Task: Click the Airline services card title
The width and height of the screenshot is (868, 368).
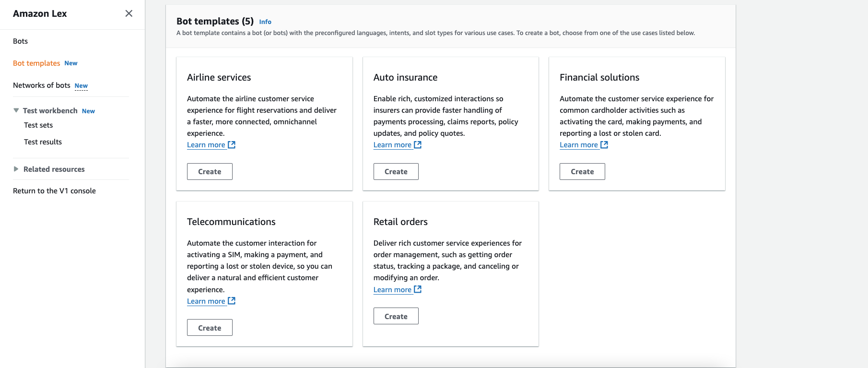Action: coord(219,77)
